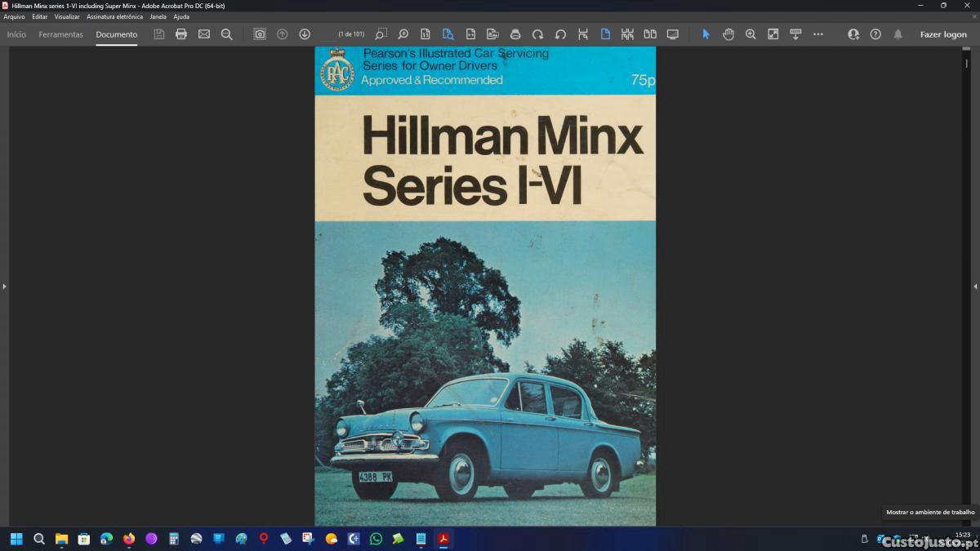
Task: Go to next page arrow
Action: (305, 34)
